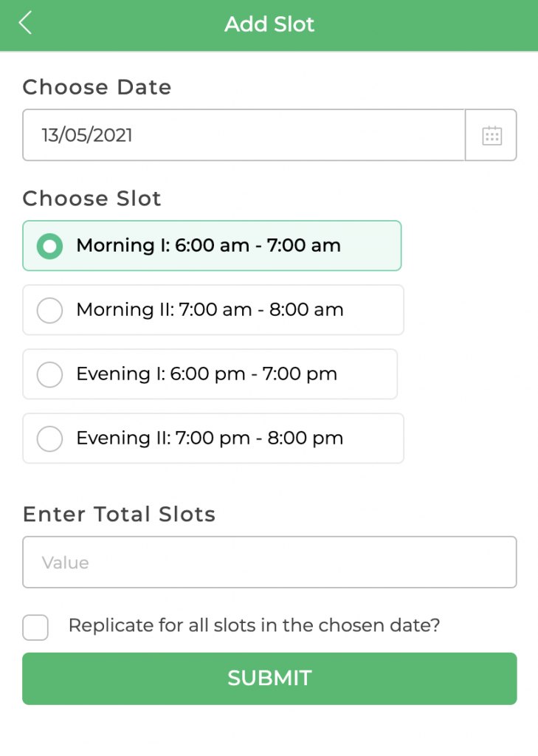This screenshot has height=756, width=538.
Task: Focus the total slots Value field
Action: [269, 562]
